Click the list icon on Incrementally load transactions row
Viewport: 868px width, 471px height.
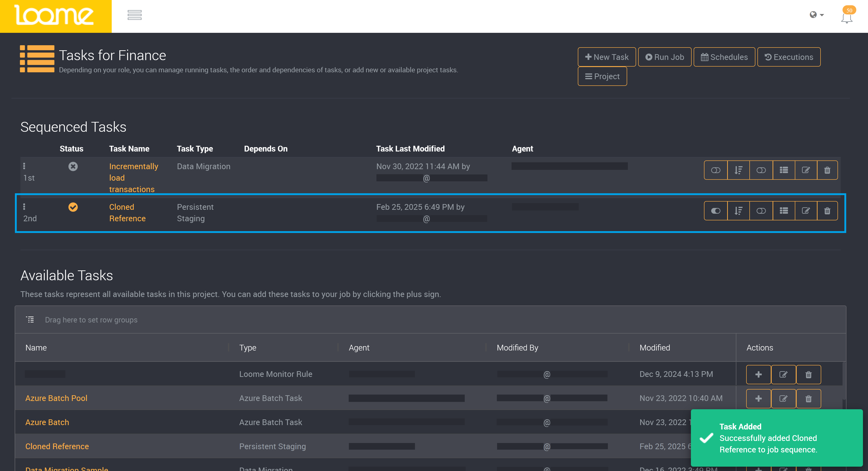click(x=784, y=170)
